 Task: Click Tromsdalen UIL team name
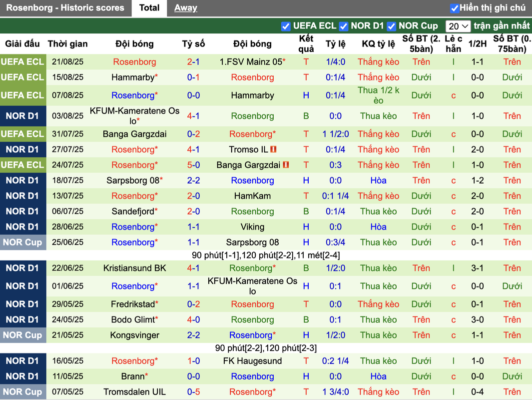(x=135, y=392)
